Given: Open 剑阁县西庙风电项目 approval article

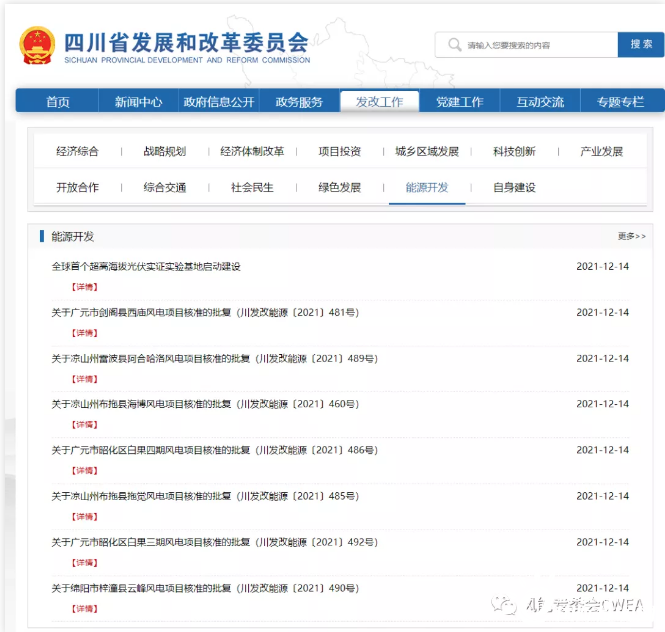Looking at the screenshot, I should (204, 313).
